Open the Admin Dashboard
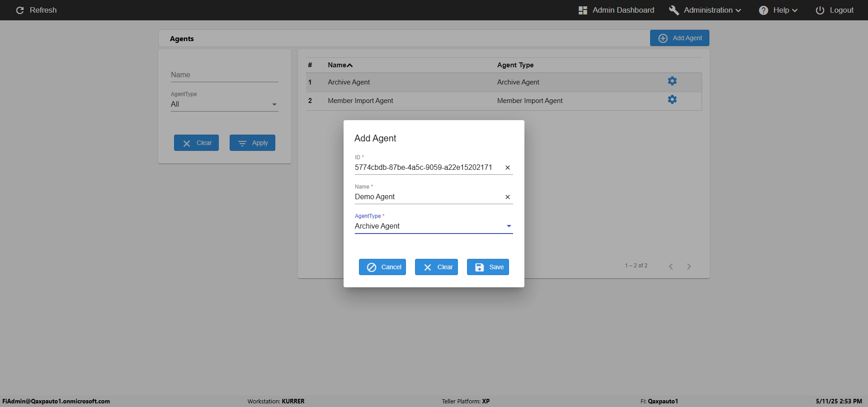 point(616,10)
